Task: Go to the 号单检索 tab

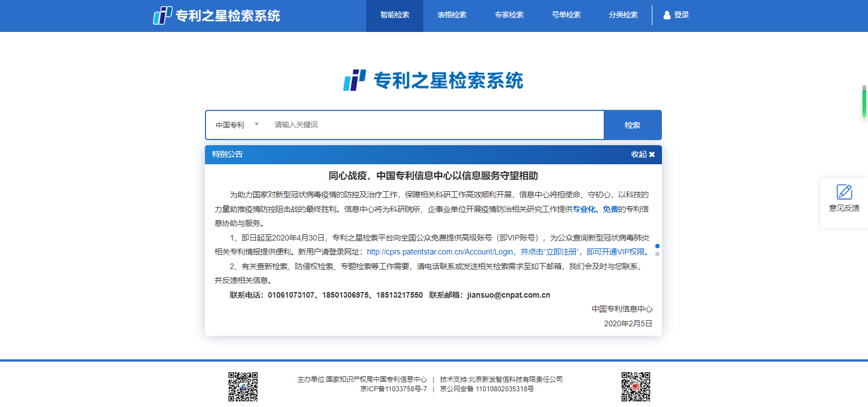Action: pyautogui.click(x=566, y=15)
